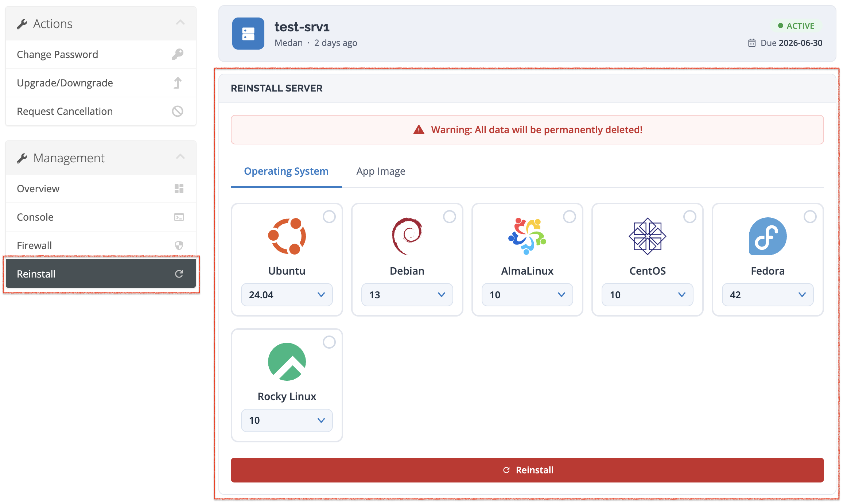Click the ban icon beside Request Cancellation
This screenshot has width=843, height=504.
point(178,111)
